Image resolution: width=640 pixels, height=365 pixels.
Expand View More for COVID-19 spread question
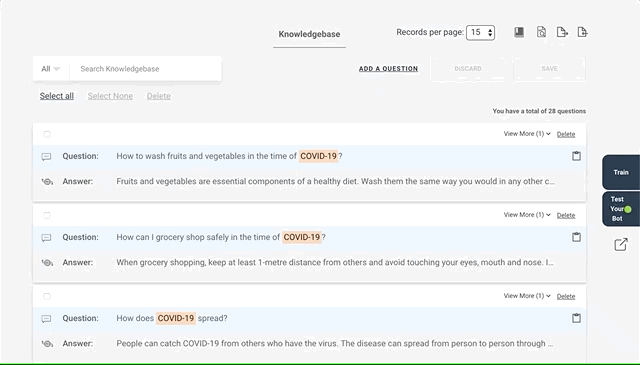pos(527,296)
